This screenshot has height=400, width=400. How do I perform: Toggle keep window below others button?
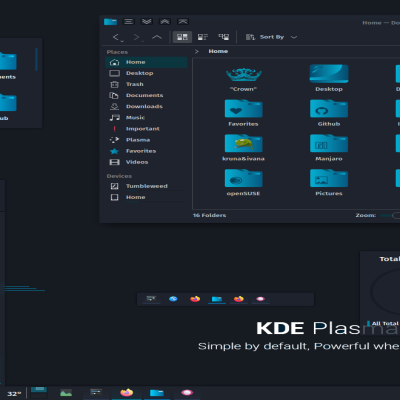[147, 22]
